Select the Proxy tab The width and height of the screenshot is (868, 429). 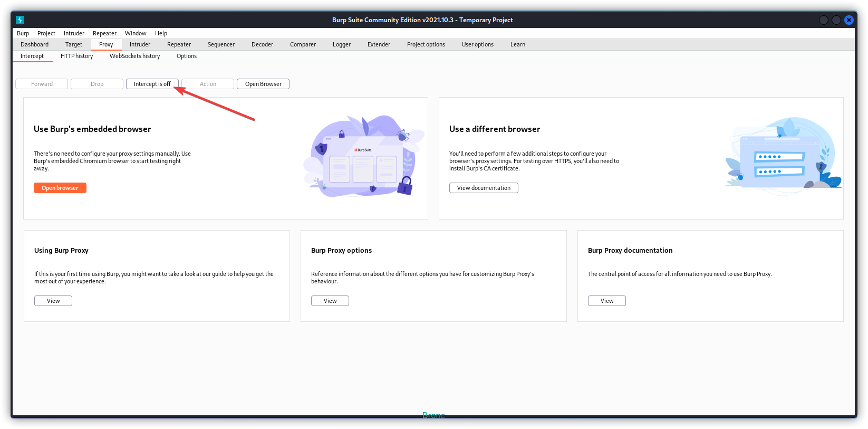coord(106,44)
